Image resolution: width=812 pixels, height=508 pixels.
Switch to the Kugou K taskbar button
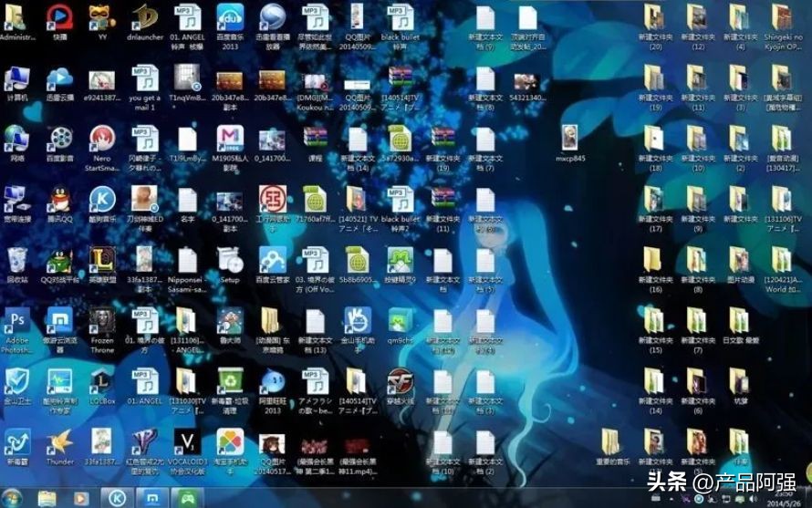coord(117,498)
